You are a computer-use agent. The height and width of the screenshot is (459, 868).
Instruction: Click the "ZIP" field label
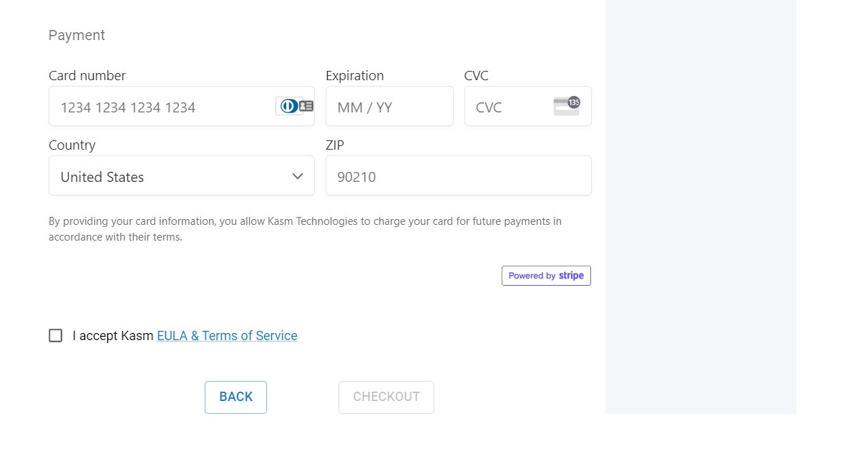(335, 145)
